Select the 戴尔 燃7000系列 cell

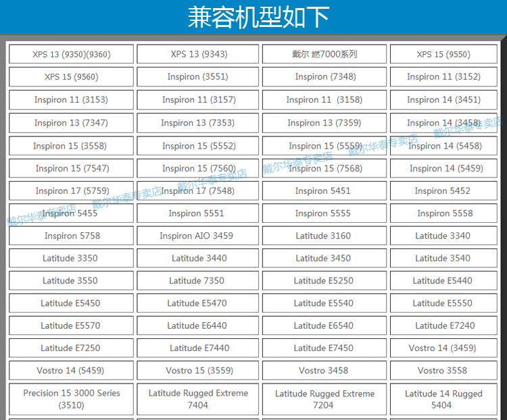324,54
